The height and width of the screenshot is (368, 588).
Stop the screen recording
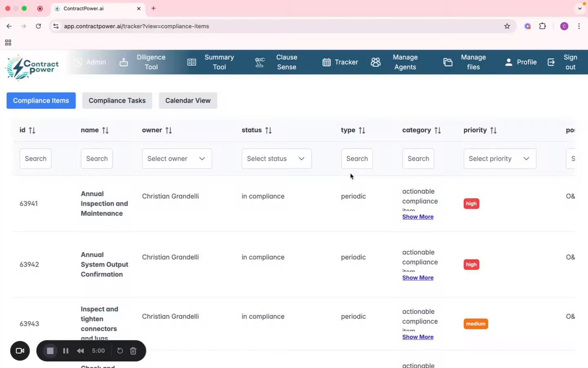(x=50, y=351)
